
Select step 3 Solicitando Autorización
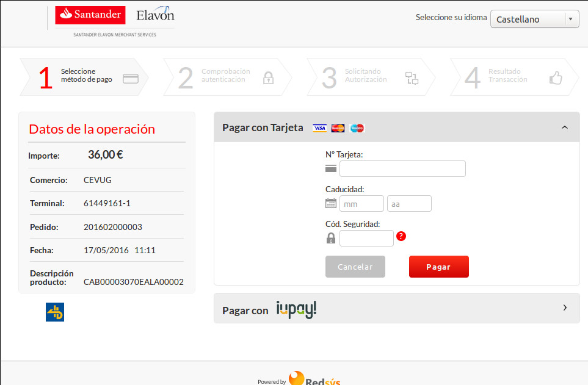[370, 77]
